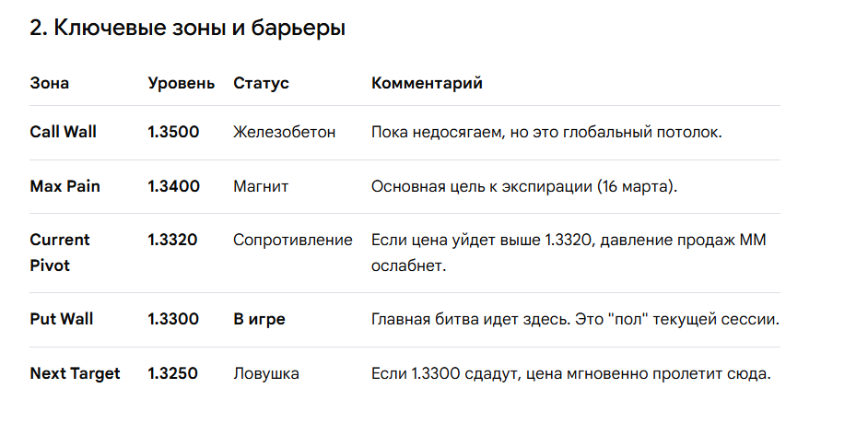Select the 'Put Wall' zone cell

pos(61,319)
